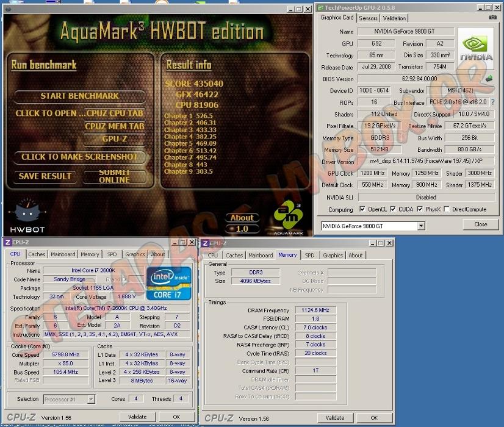Click the GPU Clock 1200 MHz field
The width and height of the screenshot is (504, 427).
[373, 173]
